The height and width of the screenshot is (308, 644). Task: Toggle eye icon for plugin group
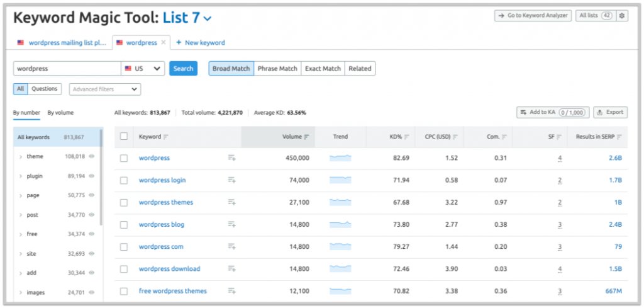pos(92,176)
